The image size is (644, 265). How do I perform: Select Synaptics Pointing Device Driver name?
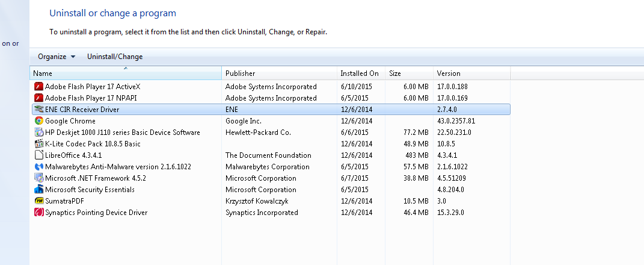point(96,213)
